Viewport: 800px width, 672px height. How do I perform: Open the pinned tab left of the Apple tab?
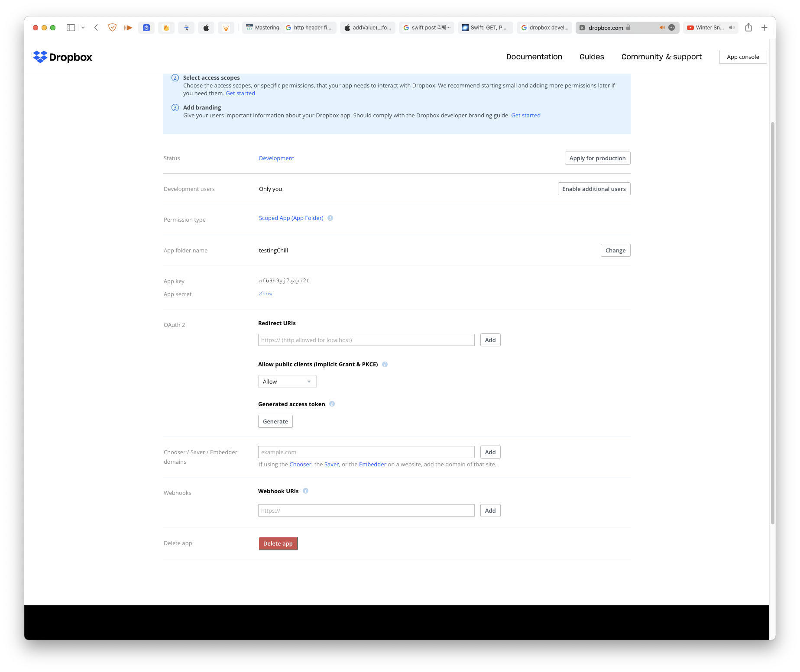[x=186, y=28]
